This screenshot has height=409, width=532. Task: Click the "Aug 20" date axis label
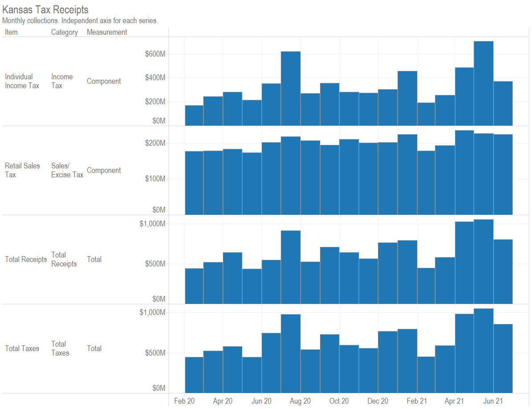[300, 401]
